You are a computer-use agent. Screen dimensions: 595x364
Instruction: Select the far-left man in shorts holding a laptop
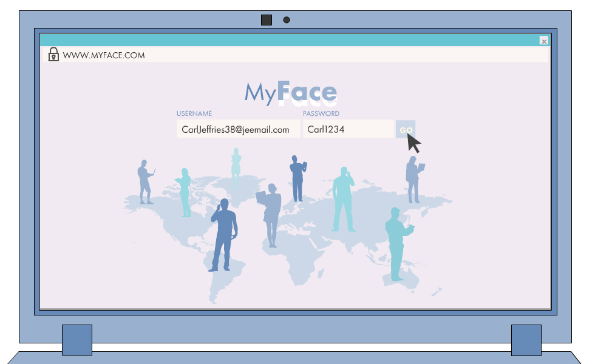144,182
